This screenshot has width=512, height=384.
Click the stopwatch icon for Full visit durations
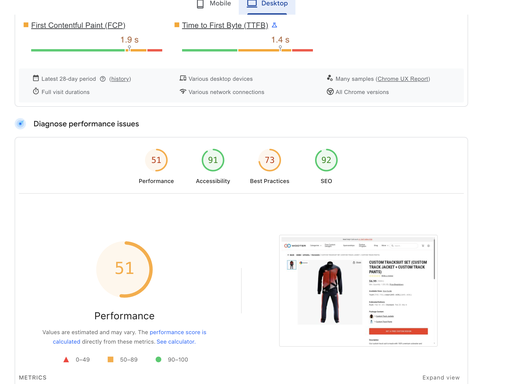pyautogui.click(x=36, y=91)
